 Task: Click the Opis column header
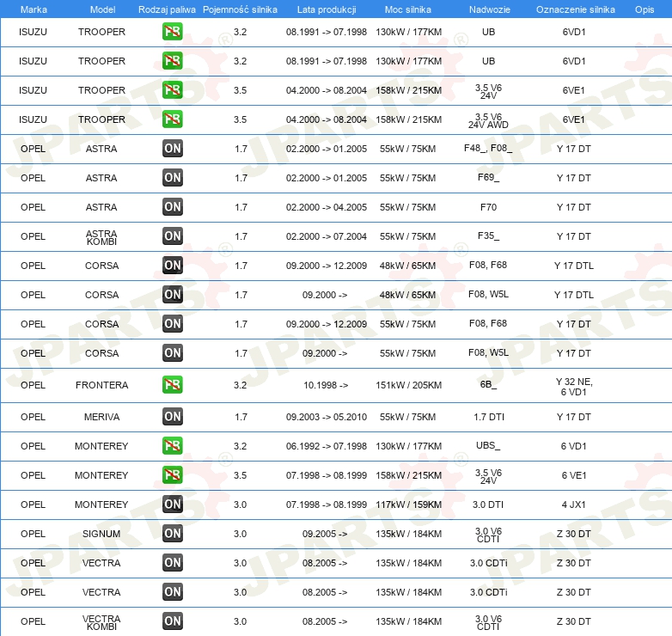click(x=645, y=9)
